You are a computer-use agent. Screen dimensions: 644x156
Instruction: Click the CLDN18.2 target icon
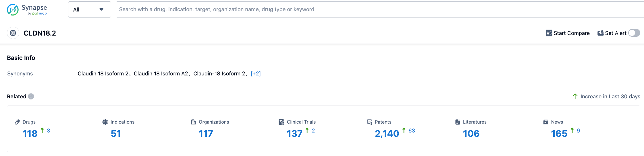[13, 33]
